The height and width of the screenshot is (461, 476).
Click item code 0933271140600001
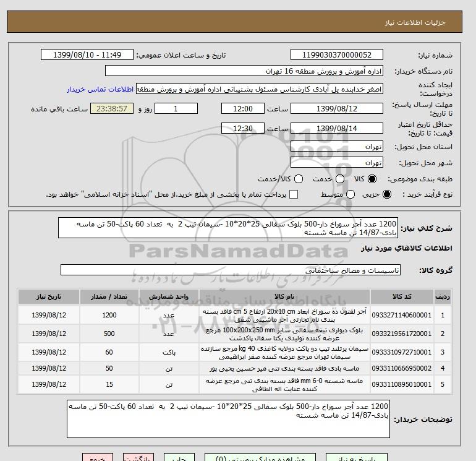(402, 315)
